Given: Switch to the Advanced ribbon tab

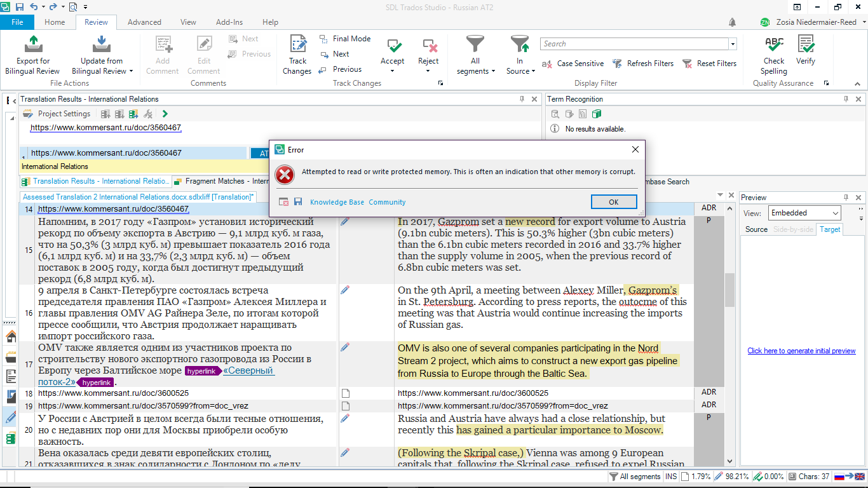Looking at the screenshot, I should click(x=144, y=22).
